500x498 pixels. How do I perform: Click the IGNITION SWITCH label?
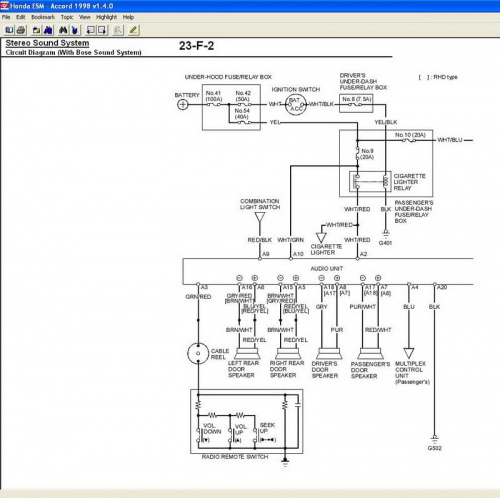point(296,89)
